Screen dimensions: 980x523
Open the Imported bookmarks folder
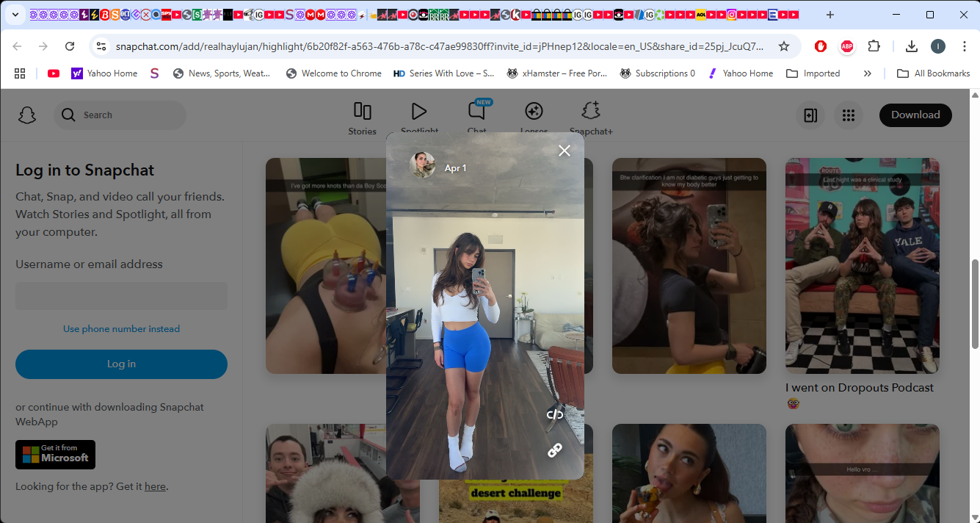813,73
